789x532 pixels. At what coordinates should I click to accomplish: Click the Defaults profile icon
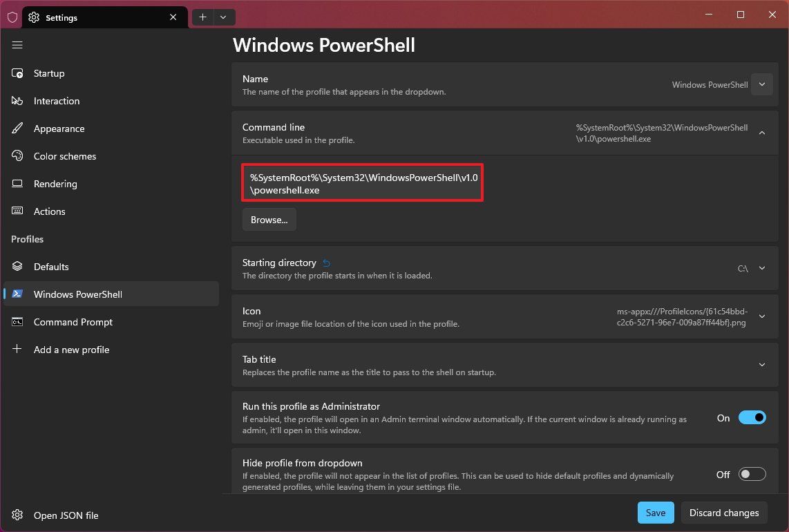pos(17,267)
